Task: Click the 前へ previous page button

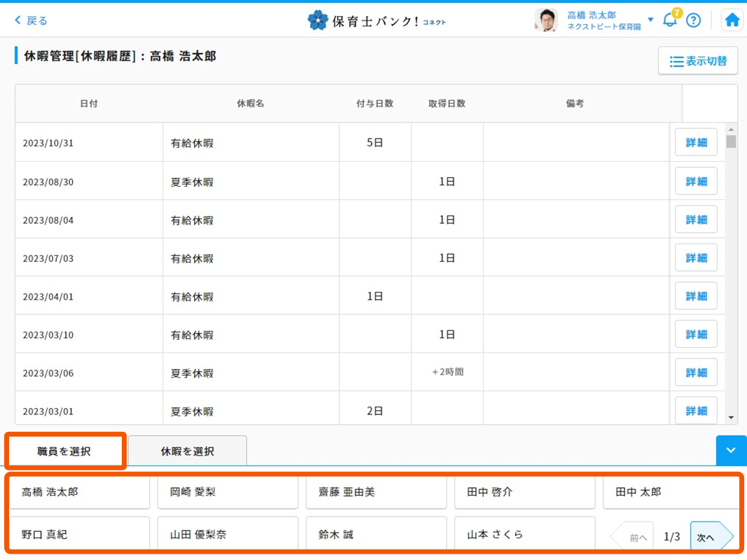Action: tap(634, 537)
